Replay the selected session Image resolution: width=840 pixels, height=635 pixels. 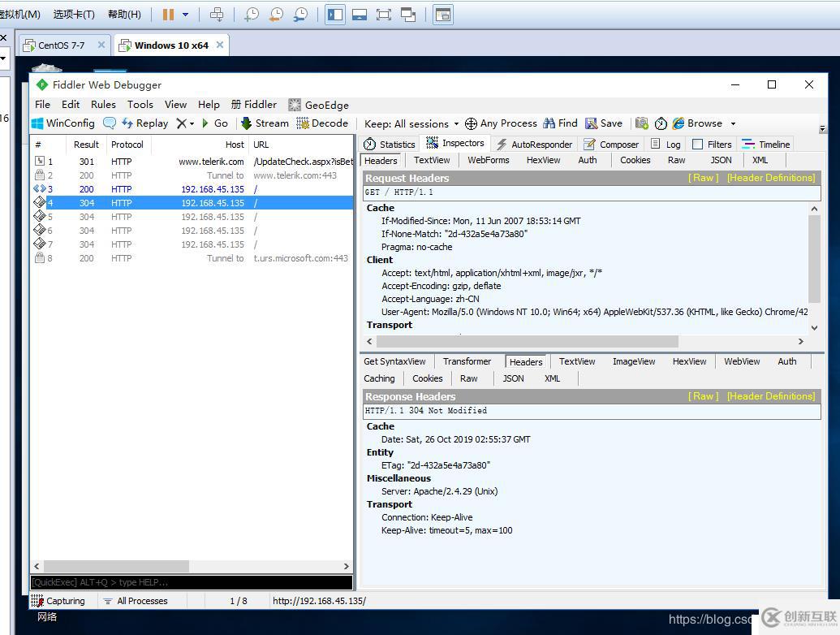(145, 123)
